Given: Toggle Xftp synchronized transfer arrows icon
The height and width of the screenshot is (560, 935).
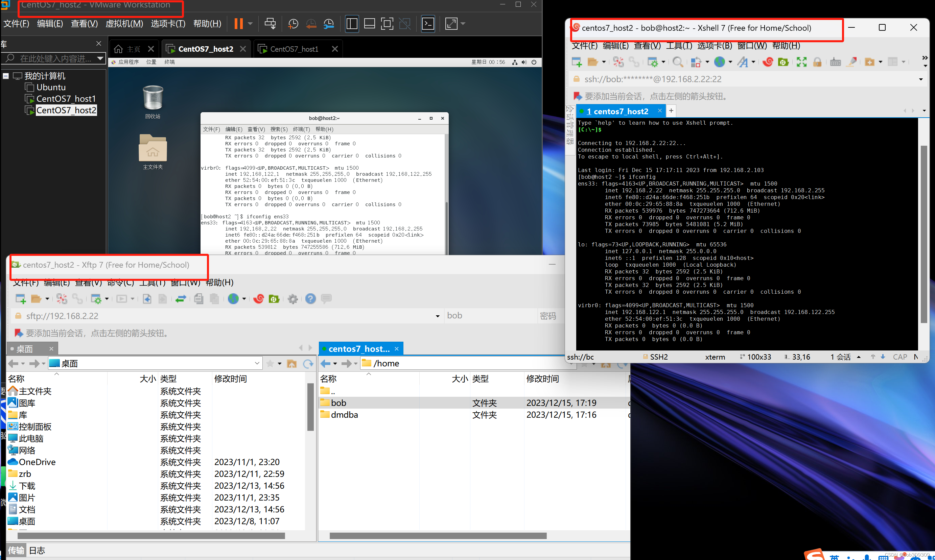Looking at the screenshot, I should 181,299.
